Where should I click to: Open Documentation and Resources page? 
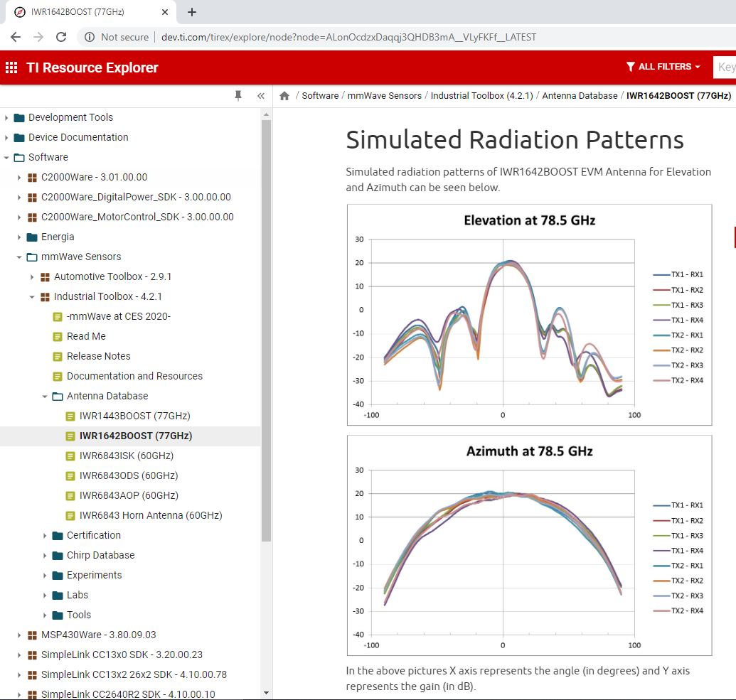[134, 376]
